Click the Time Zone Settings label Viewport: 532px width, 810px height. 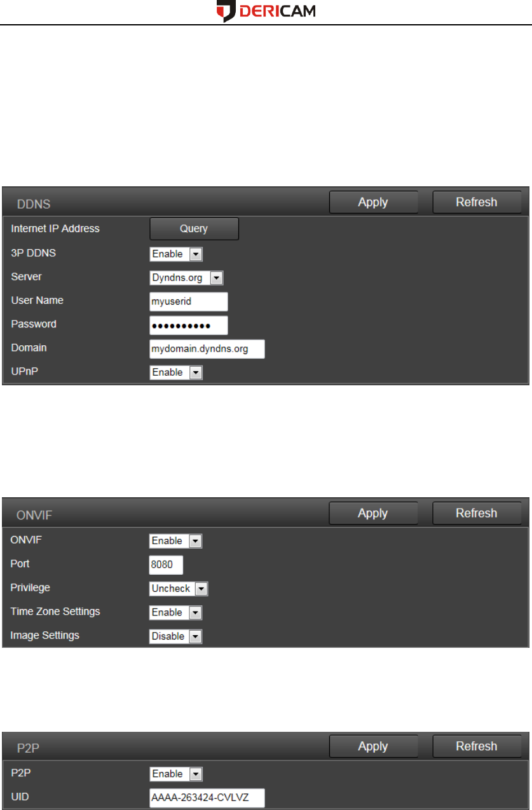click(x=55, y=612)
